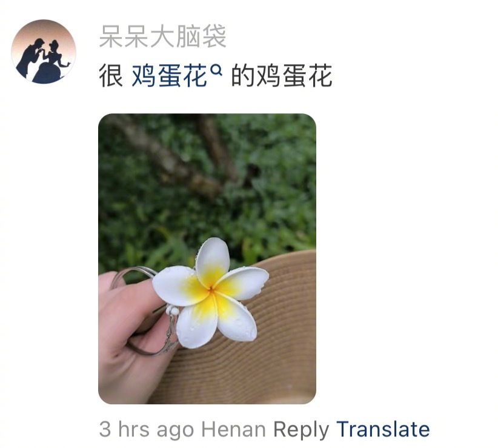
Task: Tap the first comment character 很
Action: (111, 76)
